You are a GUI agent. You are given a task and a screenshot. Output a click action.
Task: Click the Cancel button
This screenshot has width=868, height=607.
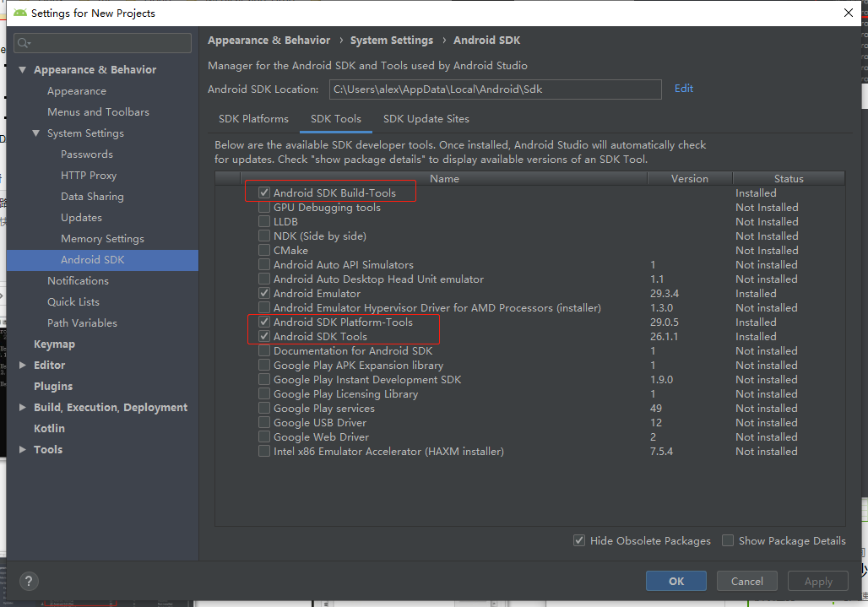746,581
